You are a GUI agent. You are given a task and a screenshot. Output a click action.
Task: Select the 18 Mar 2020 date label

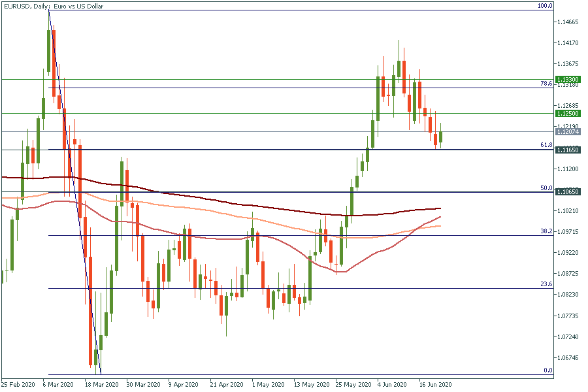click(101, 385)
